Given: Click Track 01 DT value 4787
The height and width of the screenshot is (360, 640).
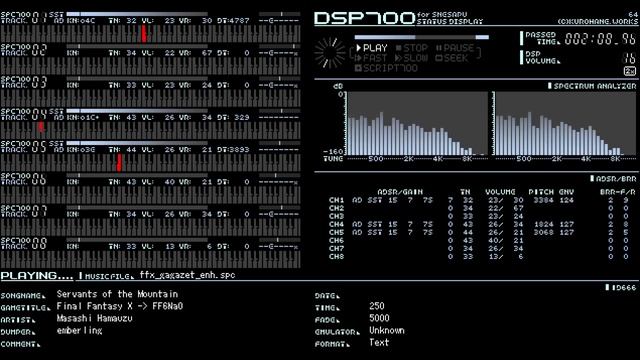Looking at the screenshot, I should coord(239,20).
